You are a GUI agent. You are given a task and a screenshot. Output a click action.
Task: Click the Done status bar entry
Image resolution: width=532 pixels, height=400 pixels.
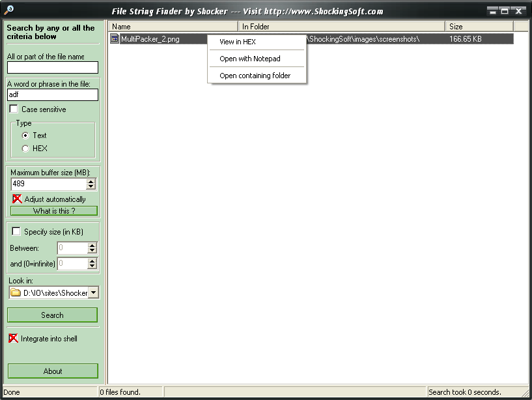tap(12, 392)
